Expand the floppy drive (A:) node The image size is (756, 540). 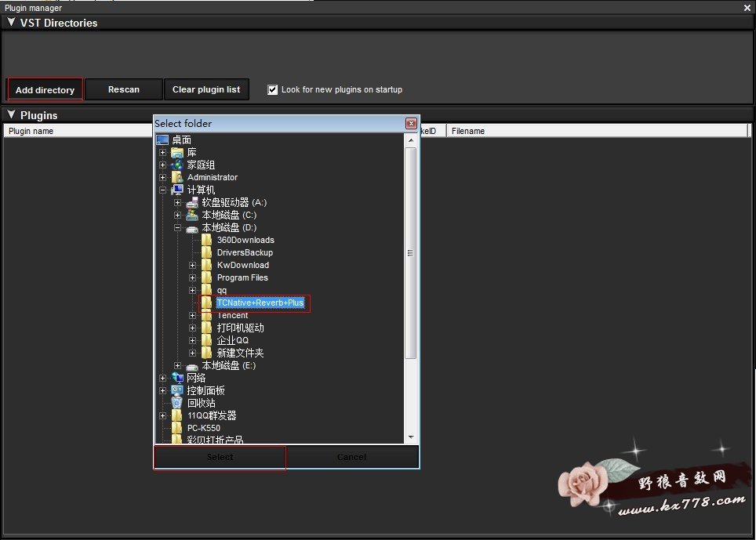click(x=177, y=202)
